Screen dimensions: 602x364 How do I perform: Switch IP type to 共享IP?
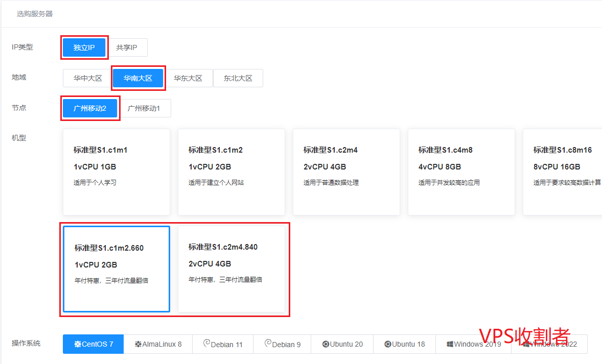click(x=126, y=47)
